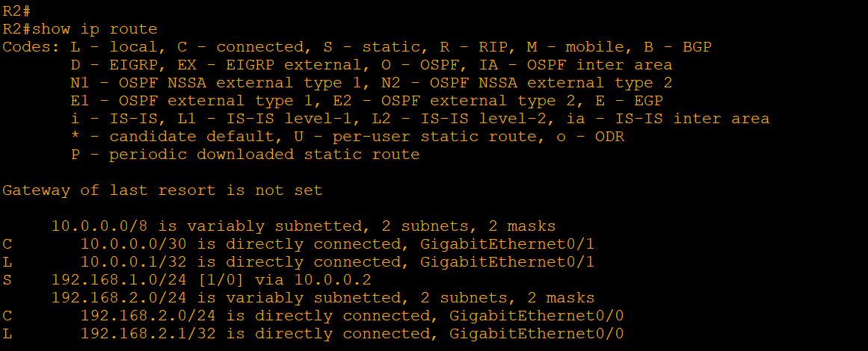Click the "show ip route" command text
868x351 pixels.
(x=95, y=29)
